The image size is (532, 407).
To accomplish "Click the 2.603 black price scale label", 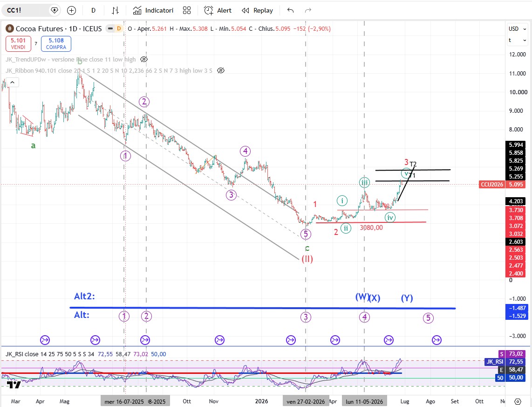I will [516, 242].
